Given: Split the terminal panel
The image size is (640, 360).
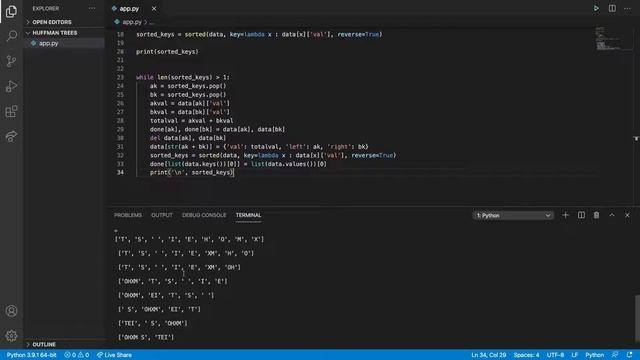Looking at the screenshot, I should coord(581,215).
